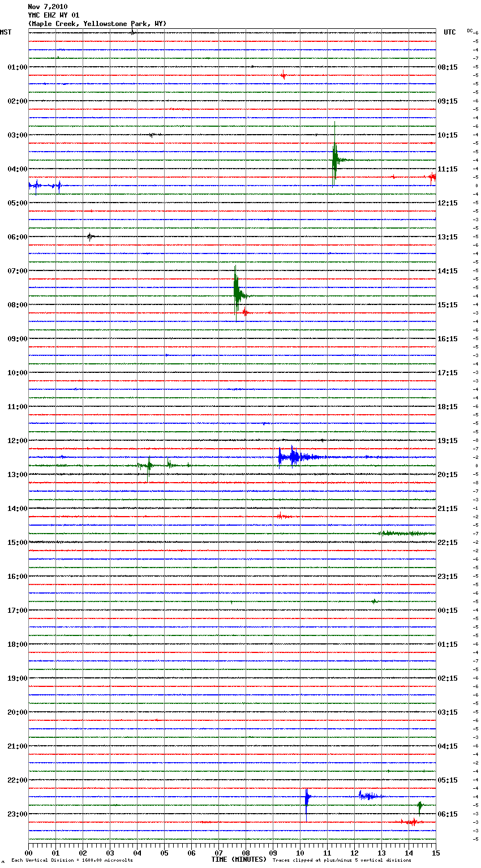481x868 pixels.
Task: Click the DC column header
Action: (470, 31)
